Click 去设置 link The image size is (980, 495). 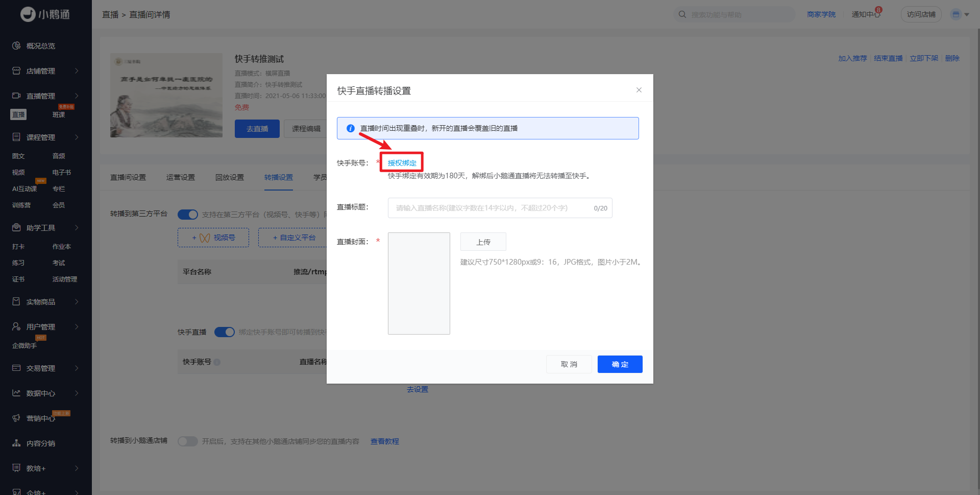coord(418,389)
